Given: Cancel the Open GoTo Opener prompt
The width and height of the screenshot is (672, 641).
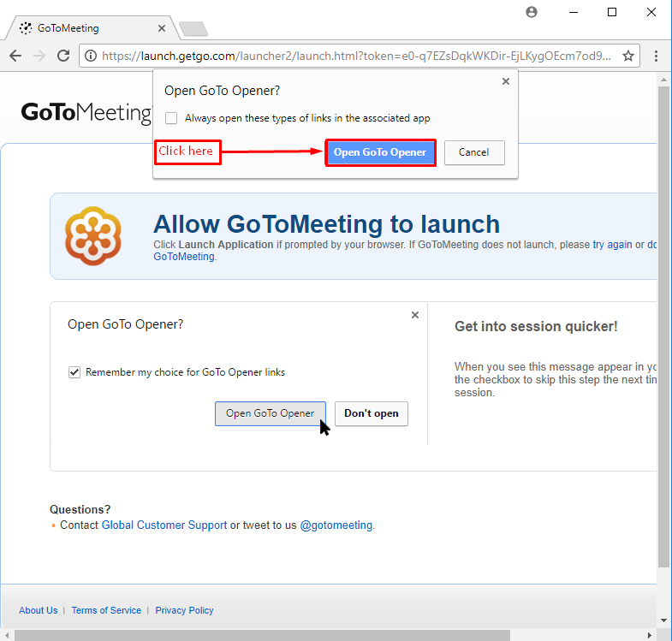Looking at the screenshot, I should [474, 152].
